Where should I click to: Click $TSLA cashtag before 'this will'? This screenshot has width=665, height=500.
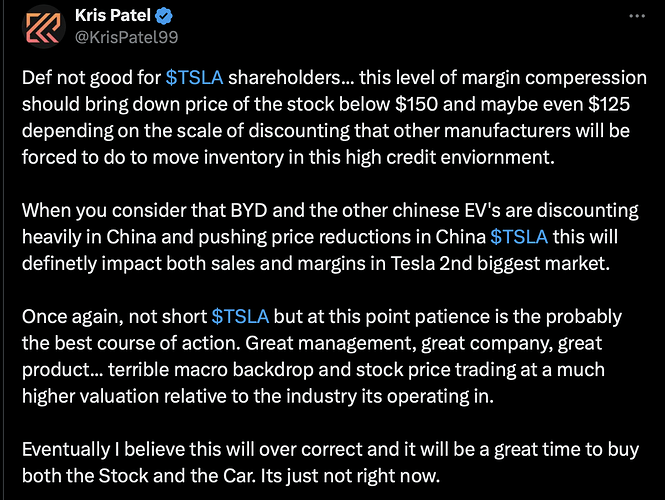coord(519,237)
